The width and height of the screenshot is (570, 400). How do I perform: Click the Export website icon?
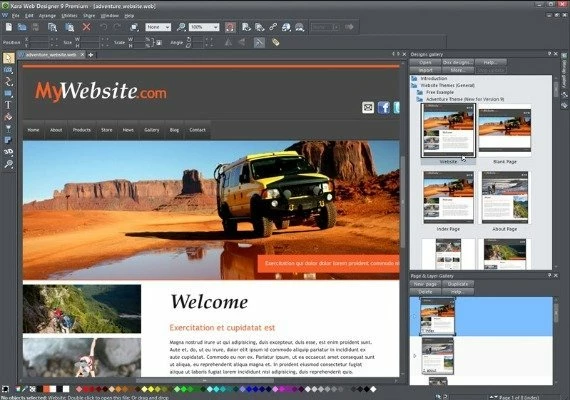[x=260, y=27]
